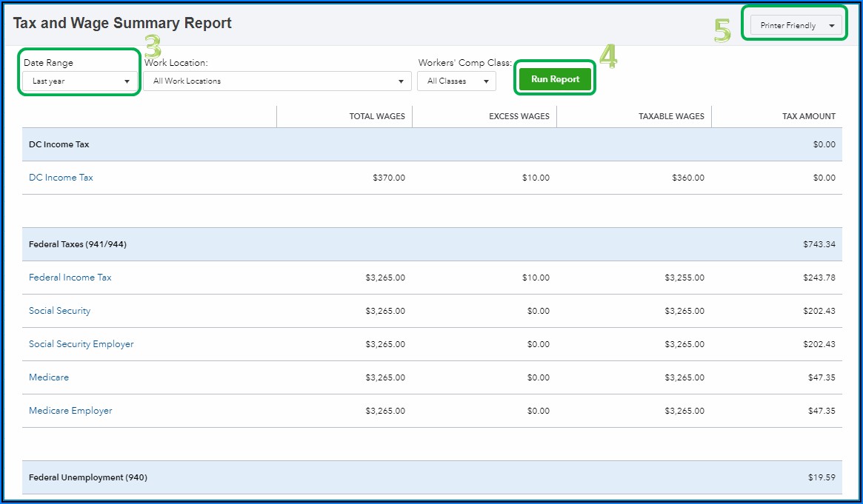The width and height of the screenshot is (863, 504).
Task: Open the Social Security Employer link
Action: [81, 344]
